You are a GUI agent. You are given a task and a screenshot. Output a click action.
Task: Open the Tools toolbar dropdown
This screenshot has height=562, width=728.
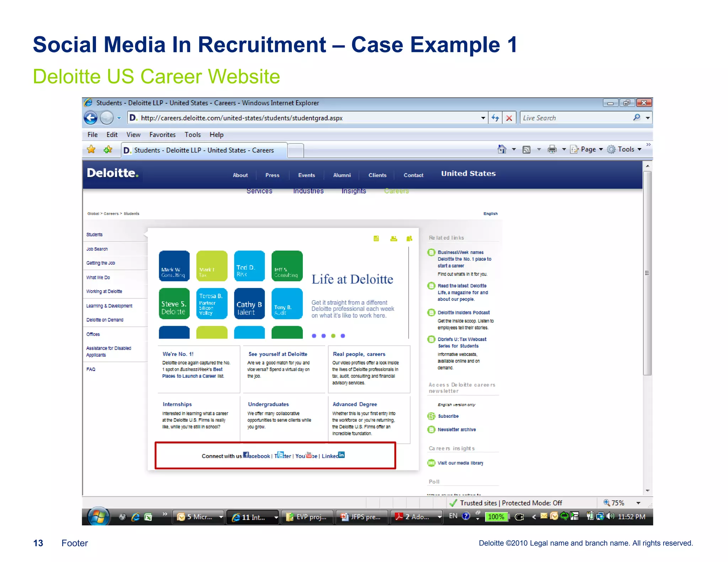pyautogui.click(x=624, y=149)
